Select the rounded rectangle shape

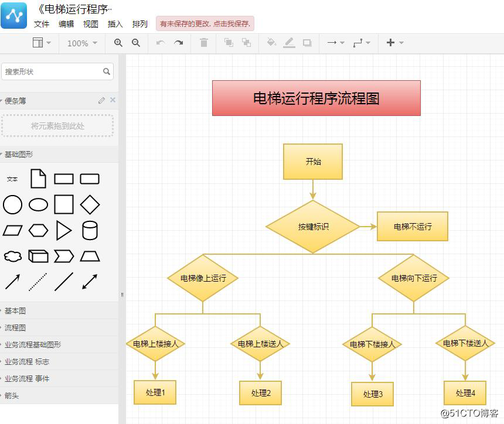pyautogui.click(x=90, y=179)
